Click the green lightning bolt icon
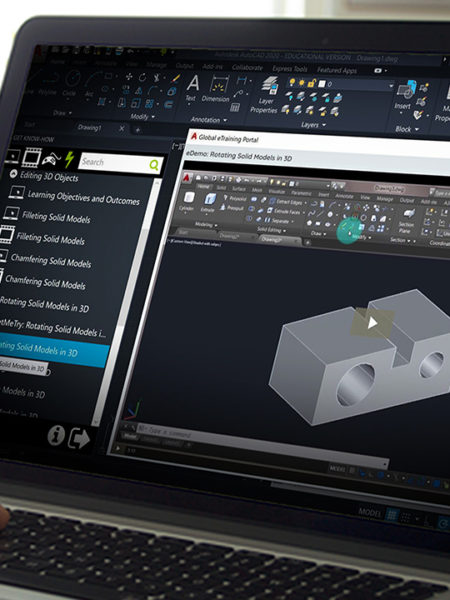Screen dimensions: 450x600 [69, 160]
